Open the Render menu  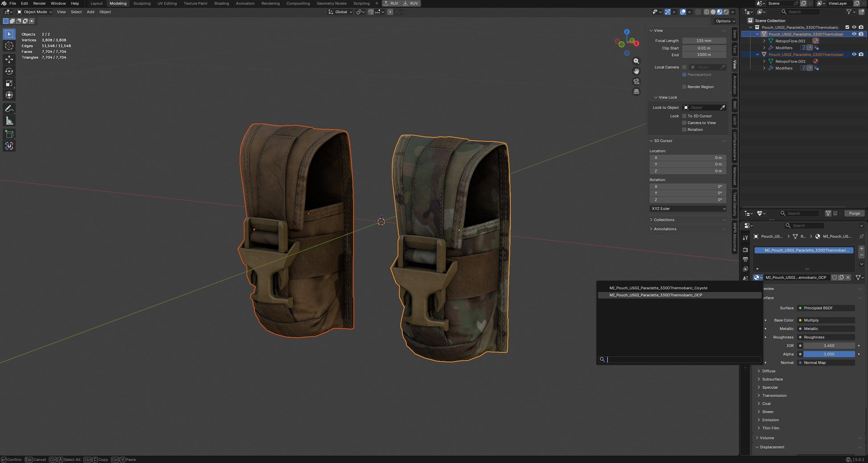39,4
